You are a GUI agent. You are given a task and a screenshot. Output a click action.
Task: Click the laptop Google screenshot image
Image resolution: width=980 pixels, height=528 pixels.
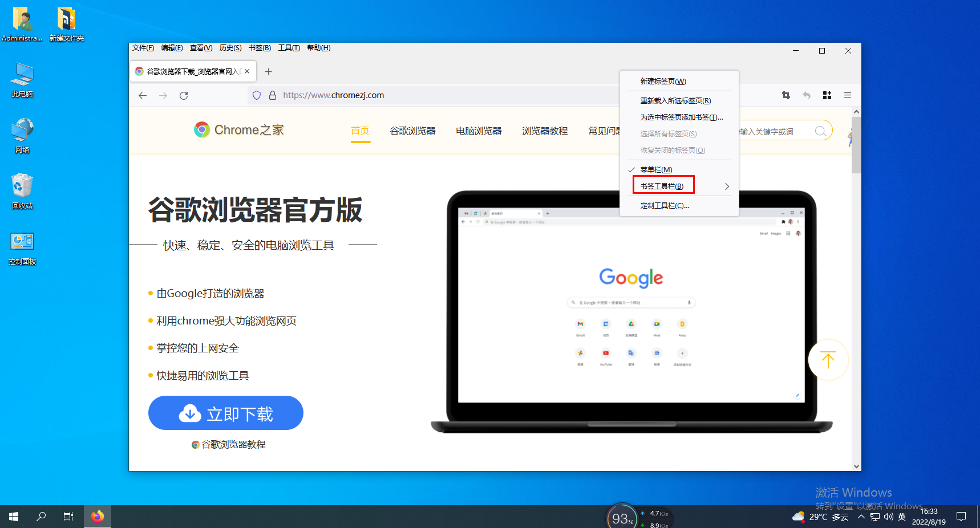pos(631,311)
